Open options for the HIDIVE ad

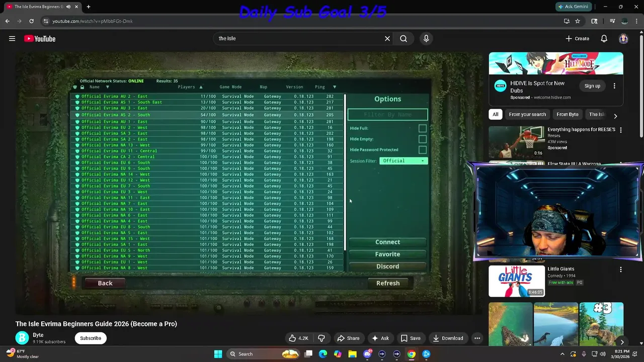coord(614,86)
